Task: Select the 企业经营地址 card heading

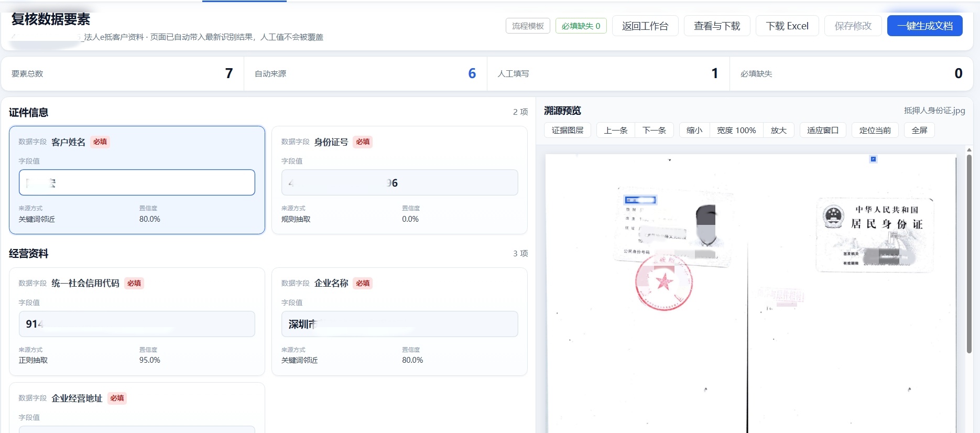Action: (x=77, y=398)
